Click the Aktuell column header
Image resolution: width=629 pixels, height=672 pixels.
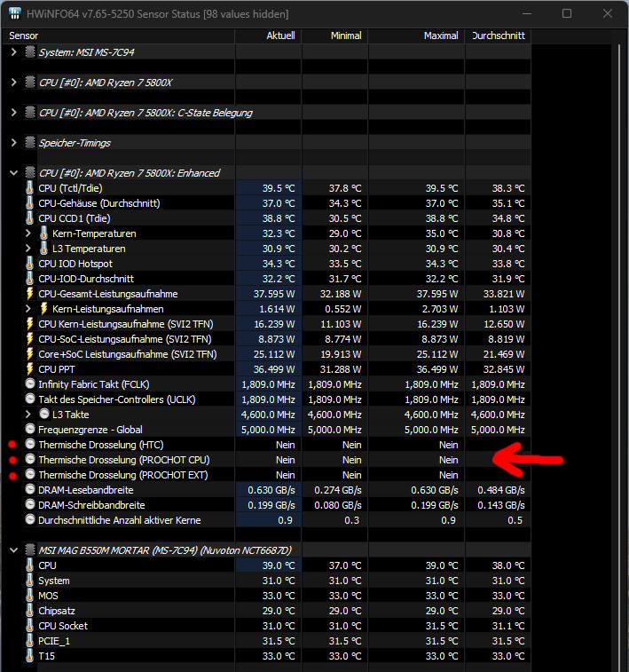(x=268, y=36)
